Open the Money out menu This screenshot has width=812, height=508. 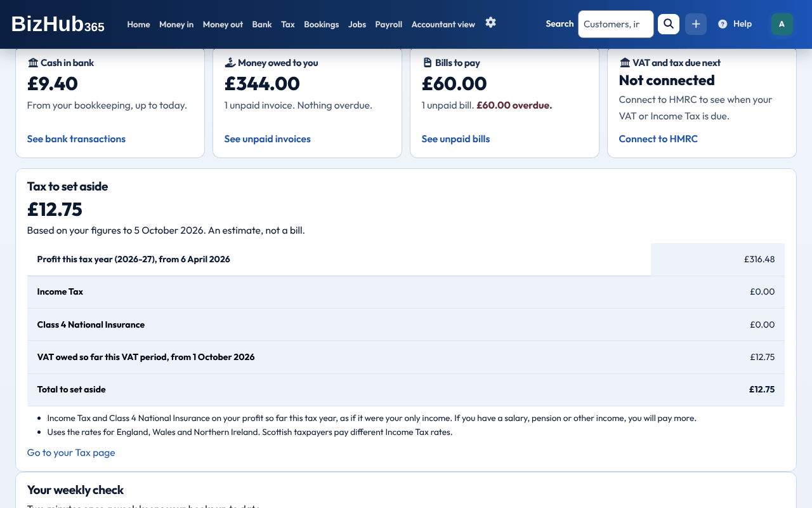[223, 24]
